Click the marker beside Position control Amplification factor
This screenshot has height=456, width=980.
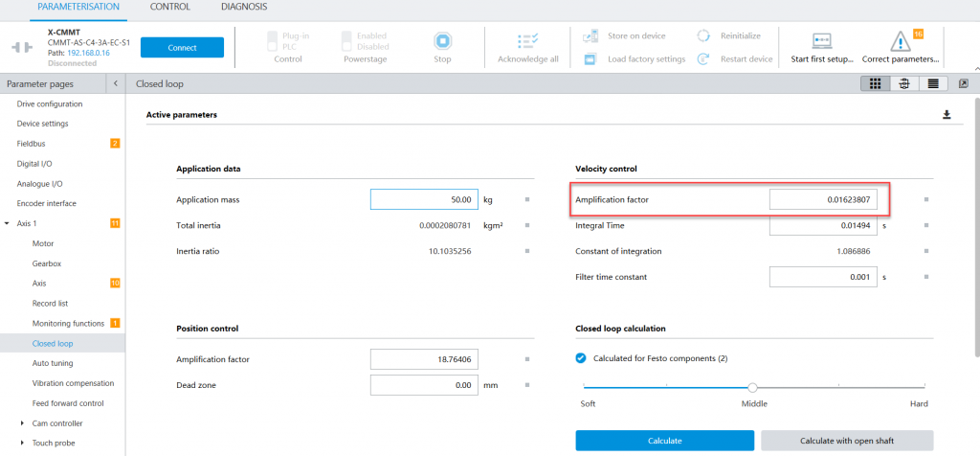click(527, 359)
